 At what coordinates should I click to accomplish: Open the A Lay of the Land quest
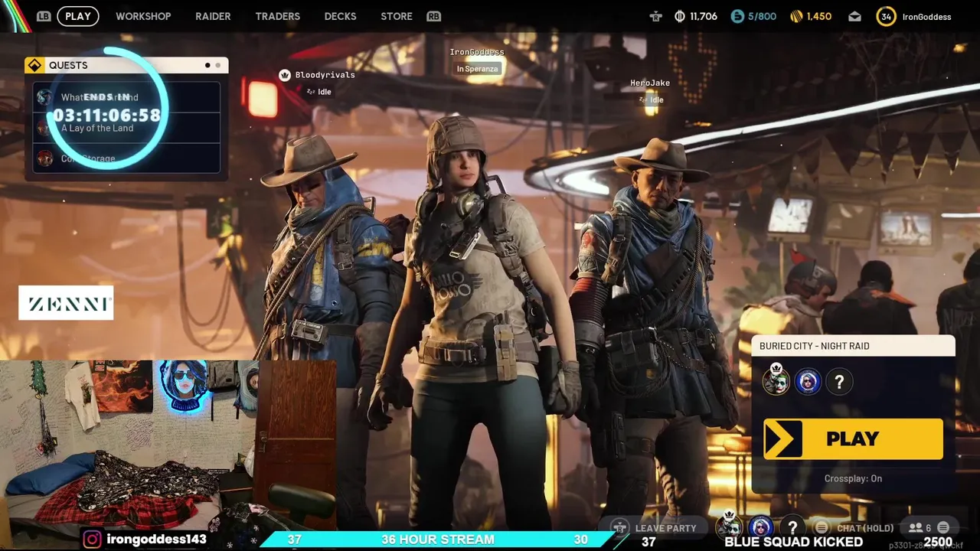tap(126, 128)
